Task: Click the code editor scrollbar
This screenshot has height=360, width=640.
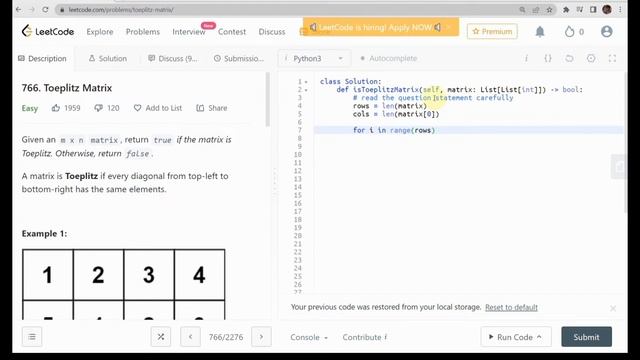Action: click(625, 143)
